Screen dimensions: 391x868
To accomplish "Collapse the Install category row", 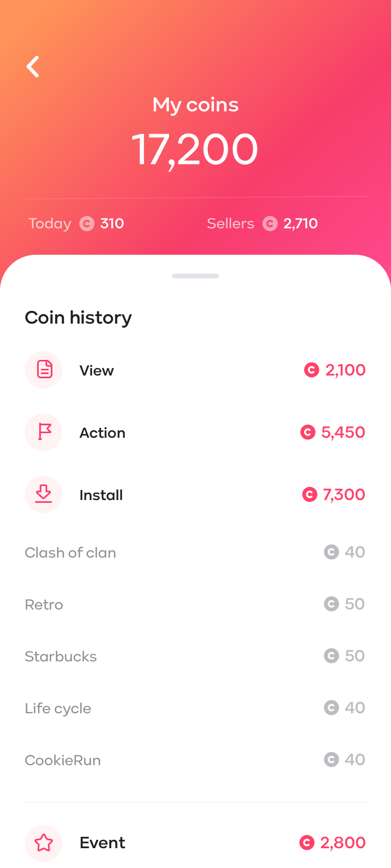I will point(195,494).
